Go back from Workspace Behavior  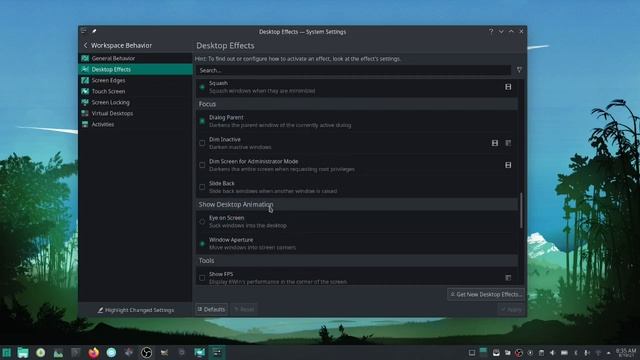(85, 45)
